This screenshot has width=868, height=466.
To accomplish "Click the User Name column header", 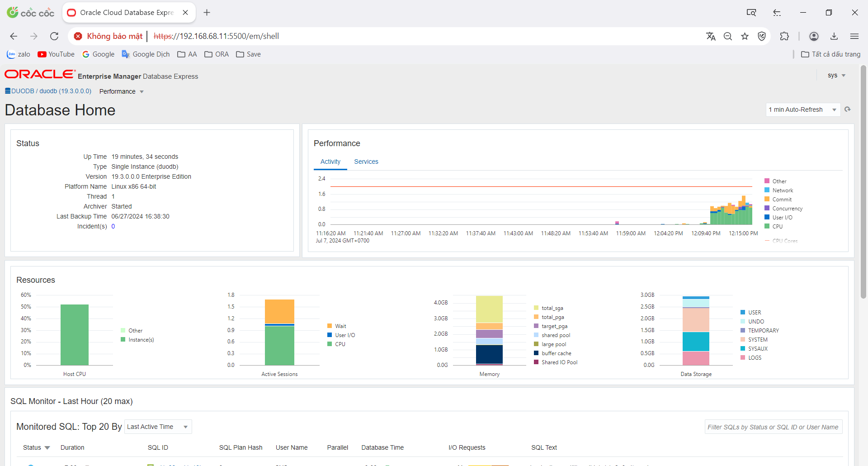I will [x=292, y=447].
